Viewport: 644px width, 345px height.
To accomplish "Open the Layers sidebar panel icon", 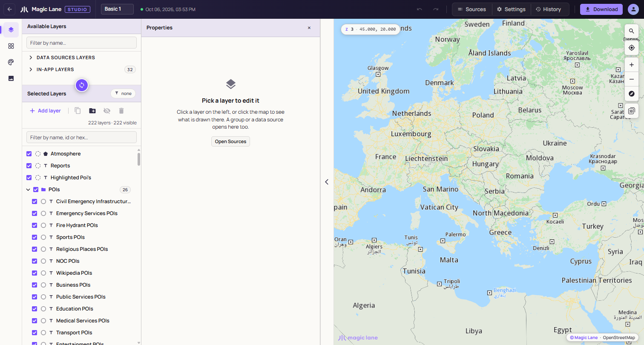I will coord(11,30).
